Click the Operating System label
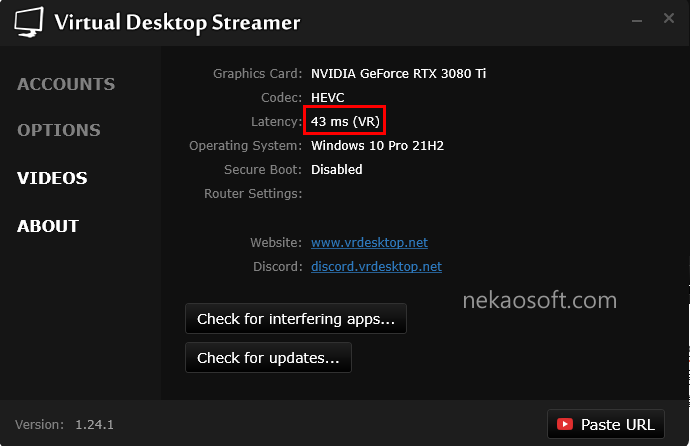 [246, 146]
